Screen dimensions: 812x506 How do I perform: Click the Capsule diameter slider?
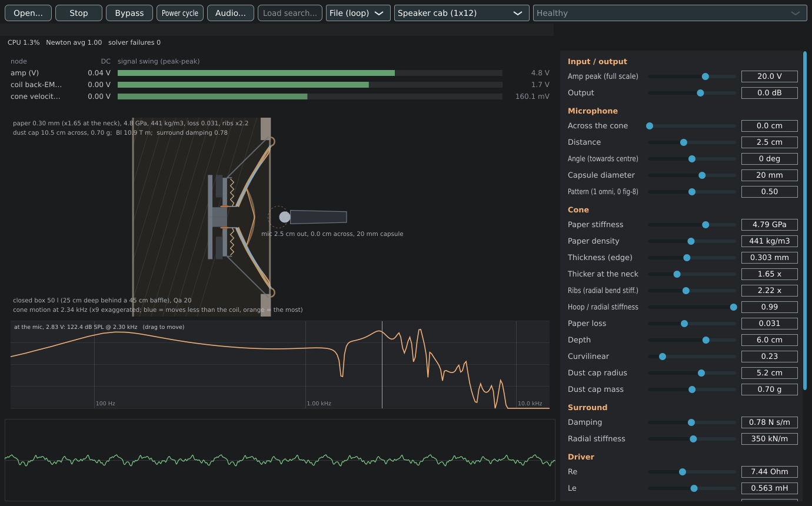coord(692,175)
